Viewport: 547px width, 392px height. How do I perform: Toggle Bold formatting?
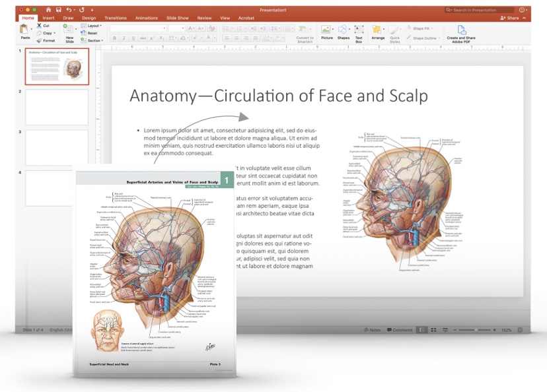[x=114, y=38]
